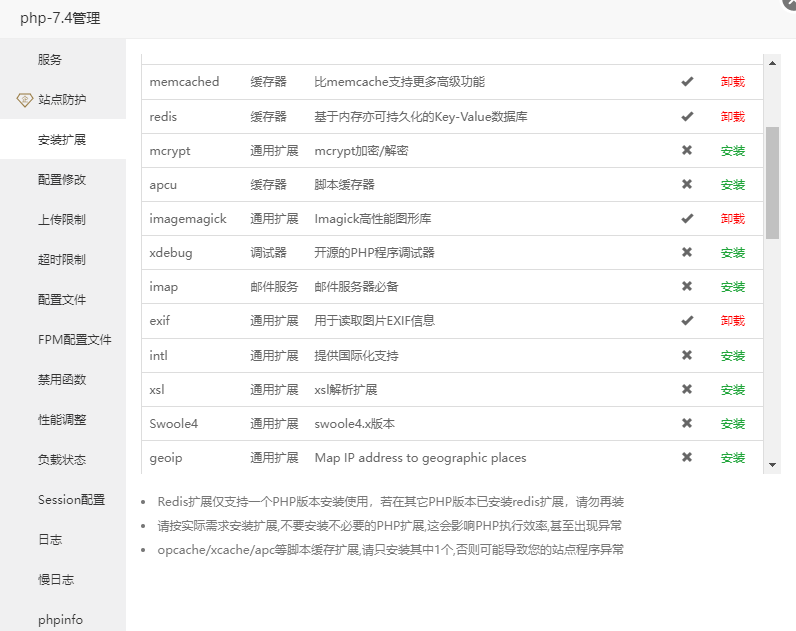
Task: Click the X status icon for xdebug
Action: click(x=687, y=252)
